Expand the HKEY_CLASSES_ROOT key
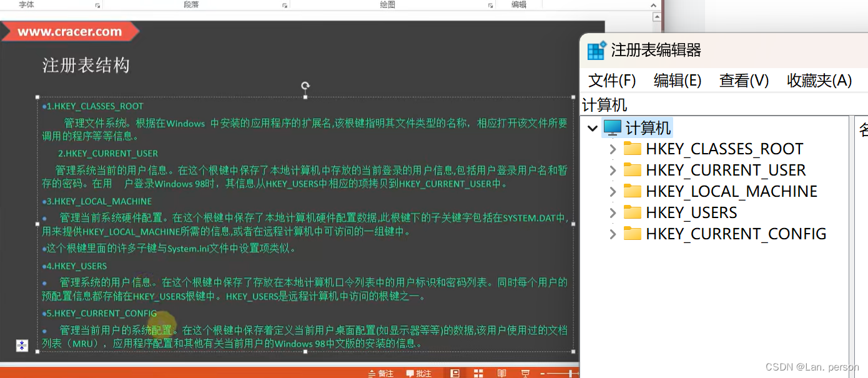 point(612,149)
